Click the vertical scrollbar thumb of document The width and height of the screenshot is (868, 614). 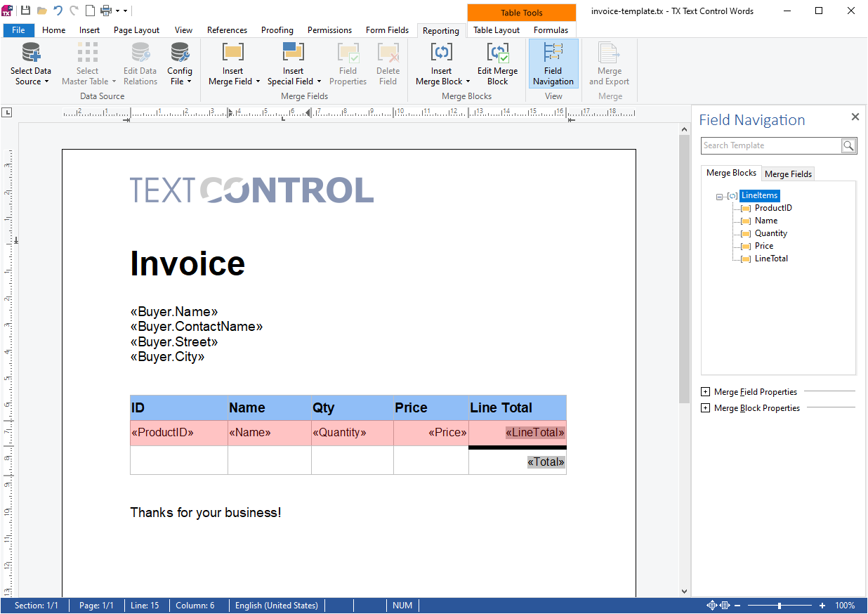pyautogui.click(x=685, y=269)
